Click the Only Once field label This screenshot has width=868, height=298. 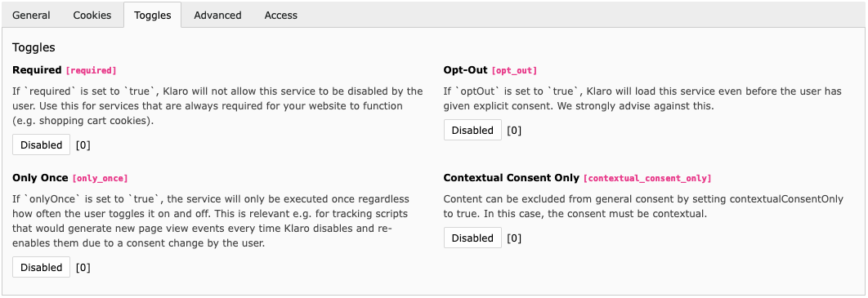tap(40, 178)
